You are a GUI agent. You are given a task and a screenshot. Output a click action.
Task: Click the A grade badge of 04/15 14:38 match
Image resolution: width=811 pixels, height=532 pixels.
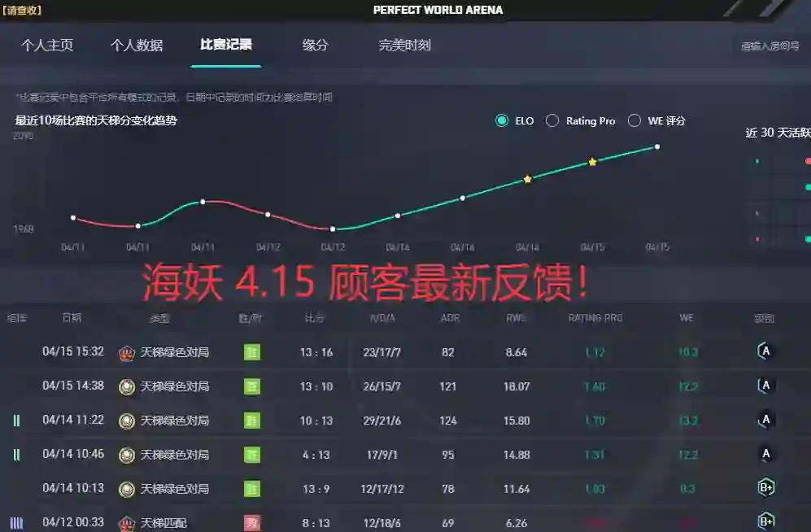tap(765, 385)
